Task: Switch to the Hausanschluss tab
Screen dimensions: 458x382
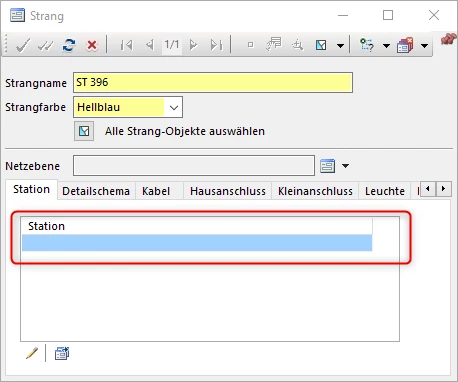Action: pyautogui.click(x=228, y=191)
